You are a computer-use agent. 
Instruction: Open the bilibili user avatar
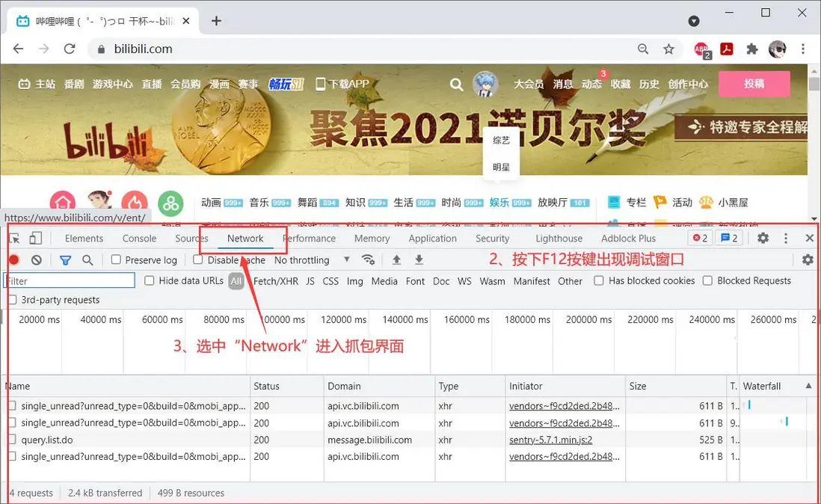pyautogui.click(x=485, y=84)
